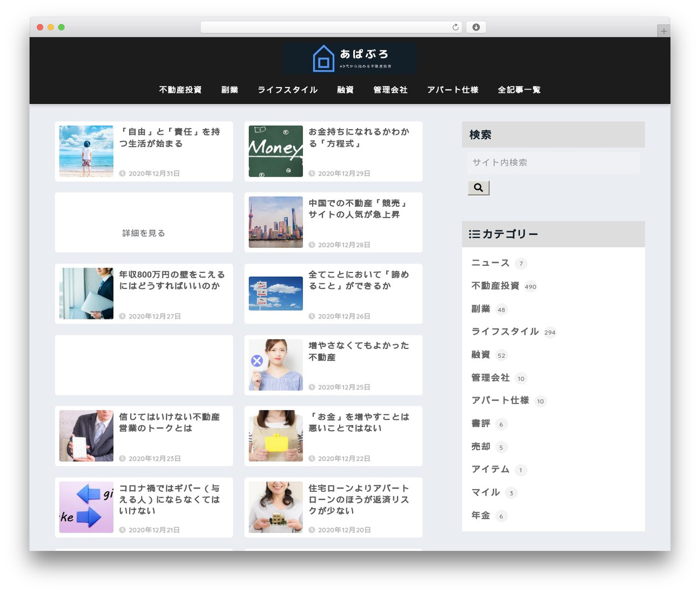Click the あぱぶろ house logo

(x=351, y=58)
